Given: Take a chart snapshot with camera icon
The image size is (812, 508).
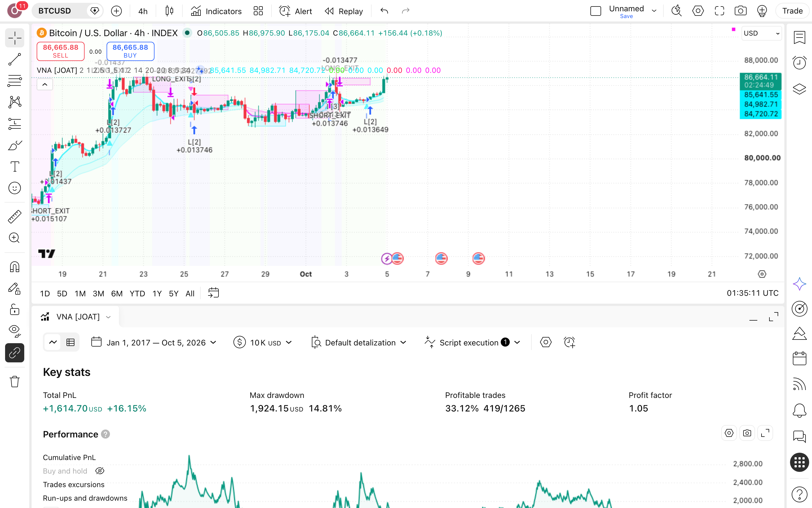Looking at the screenshot, I should [x=741, y=11].
